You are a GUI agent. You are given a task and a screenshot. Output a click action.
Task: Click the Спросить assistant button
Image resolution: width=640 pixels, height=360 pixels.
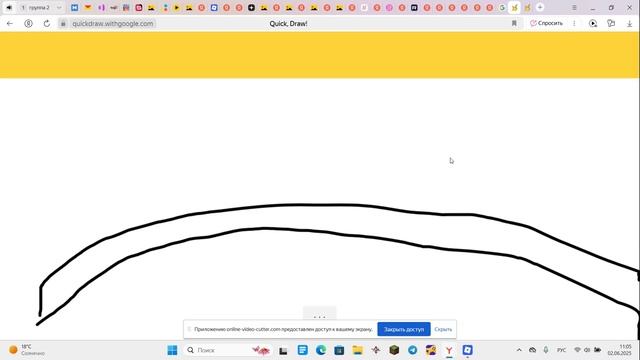546,23
